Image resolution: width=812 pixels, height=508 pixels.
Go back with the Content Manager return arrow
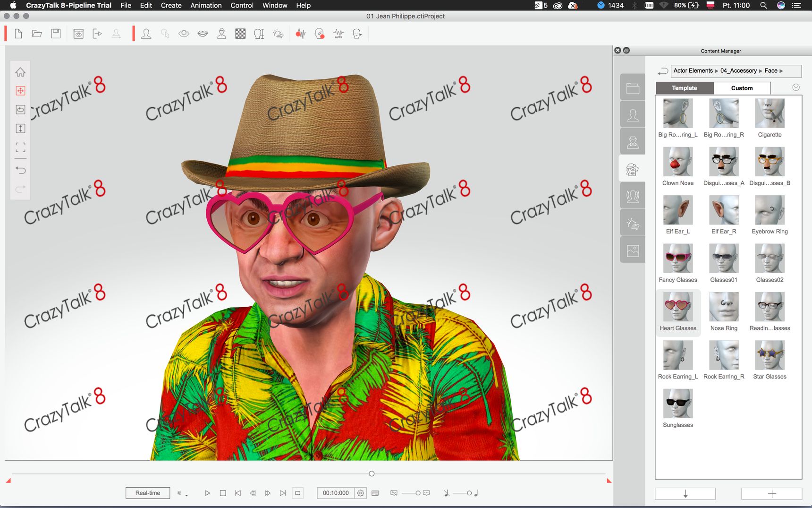pos(663,71)
